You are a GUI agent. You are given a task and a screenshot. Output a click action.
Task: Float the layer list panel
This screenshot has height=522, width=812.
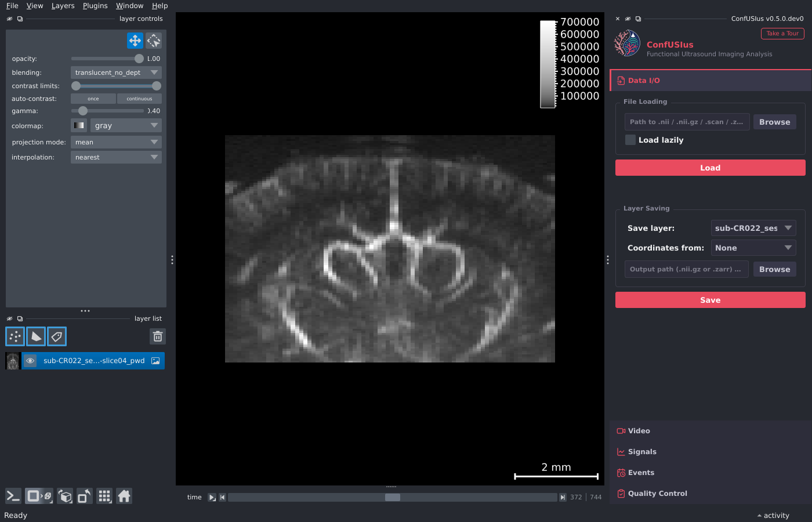(x=20, y=318)
